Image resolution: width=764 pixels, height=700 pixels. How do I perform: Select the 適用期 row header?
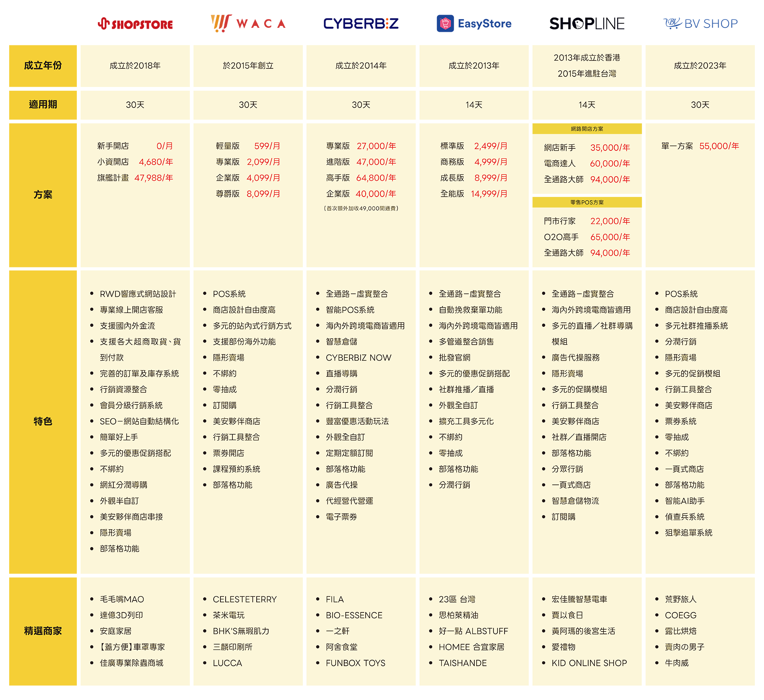point(43,105)
